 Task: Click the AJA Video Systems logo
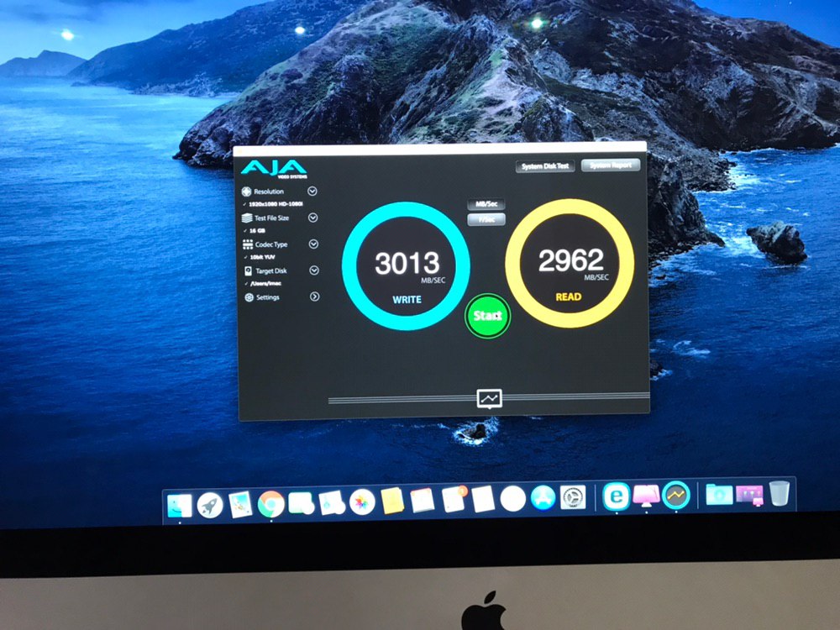274,168
